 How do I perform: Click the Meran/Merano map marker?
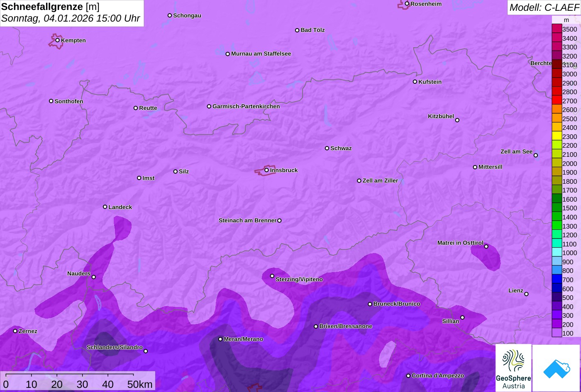[220, 339]
